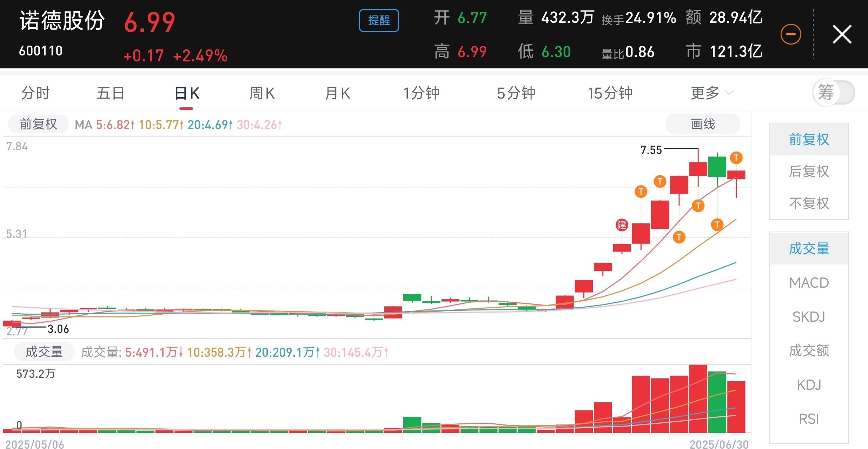Click the volume 5:491.1万 average label
The image size is (868, 449).
[x=154, y=352]
